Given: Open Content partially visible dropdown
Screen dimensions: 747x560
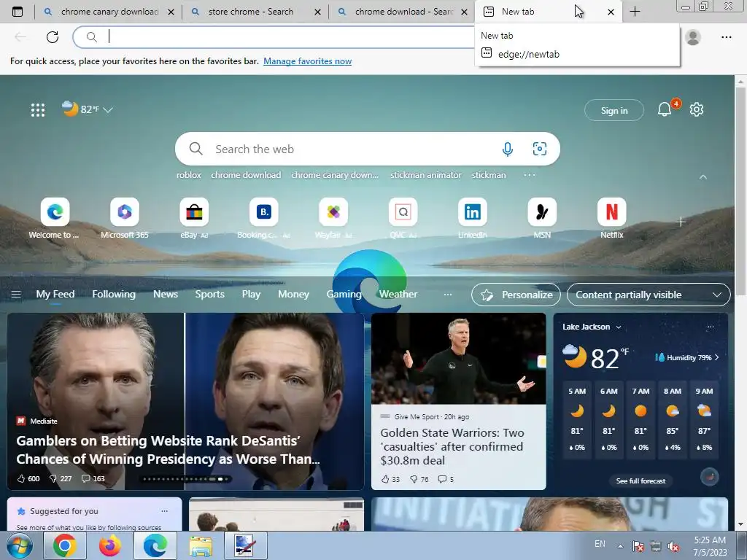Looking at the screenshot, I should (649, 295).
